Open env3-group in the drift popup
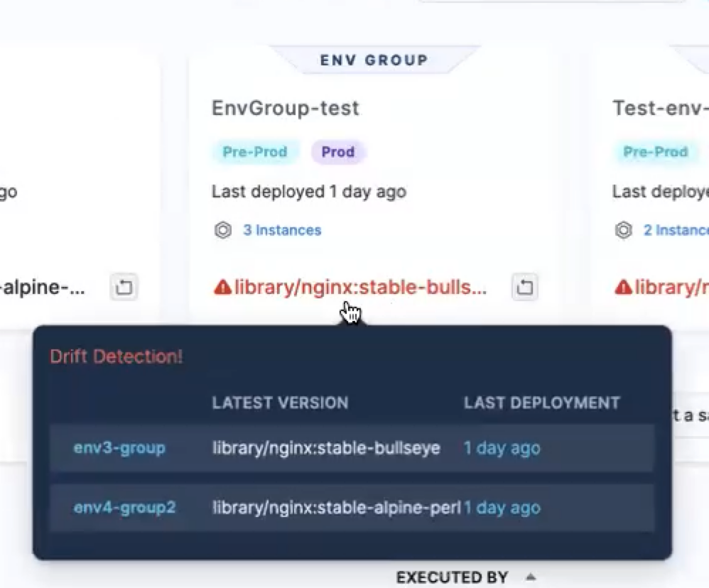This screenshot has width=709, height=588. click(119, 448)
